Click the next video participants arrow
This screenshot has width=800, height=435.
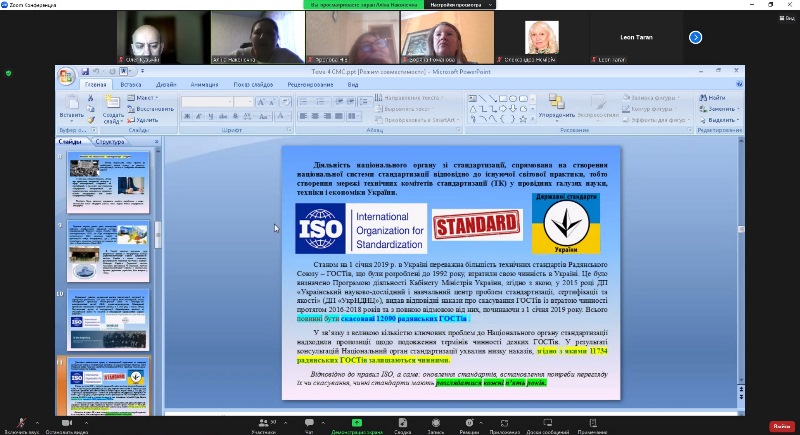tap(696, 37)
